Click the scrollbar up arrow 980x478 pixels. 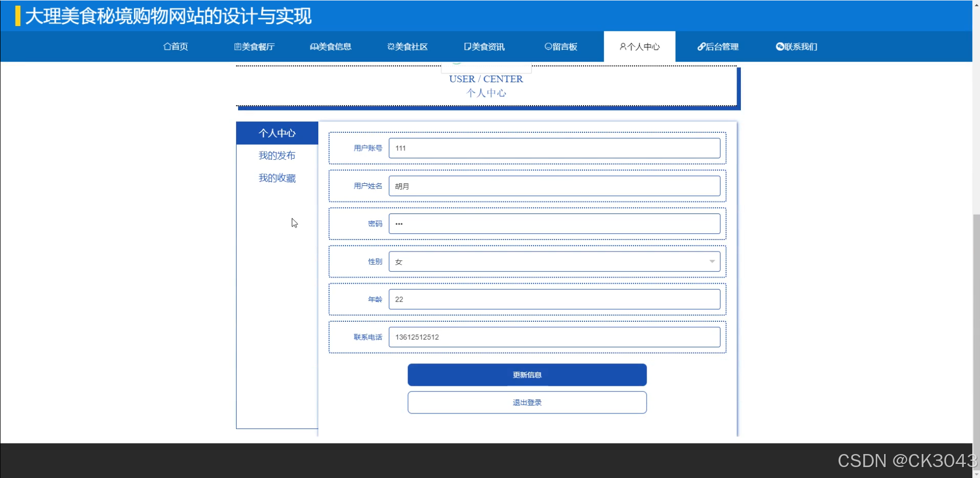(x=976, y=4)
